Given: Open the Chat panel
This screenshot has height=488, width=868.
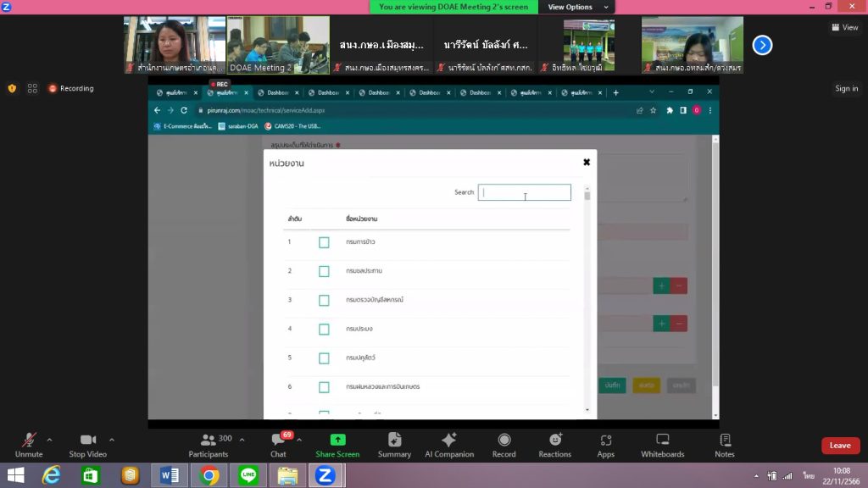Looking at the screenshot, I should click(x=278, y=441).
